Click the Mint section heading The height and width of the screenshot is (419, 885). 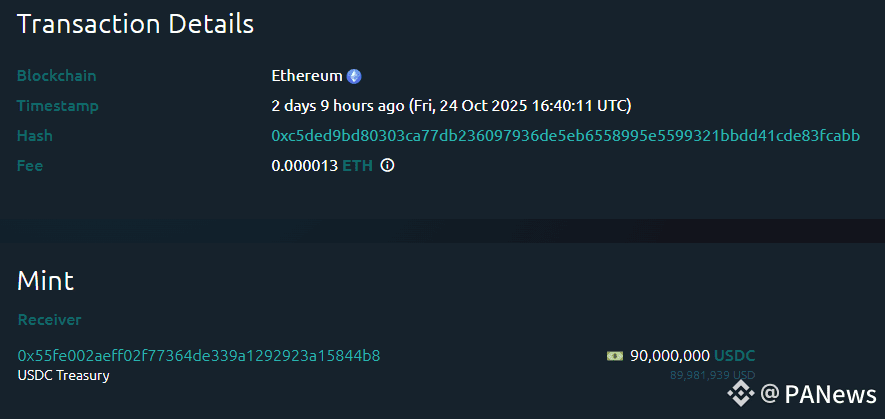pos(45,281)
